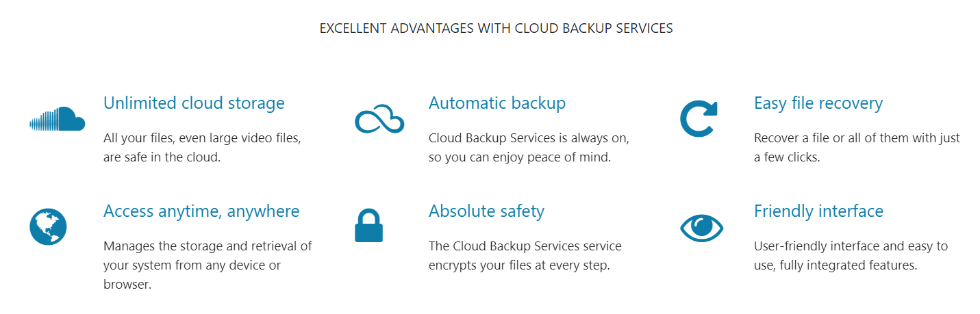This screenshot has height=314, width=980.
Task: Open the Unlimited cloud storage heading
Action: pos(194,103)
